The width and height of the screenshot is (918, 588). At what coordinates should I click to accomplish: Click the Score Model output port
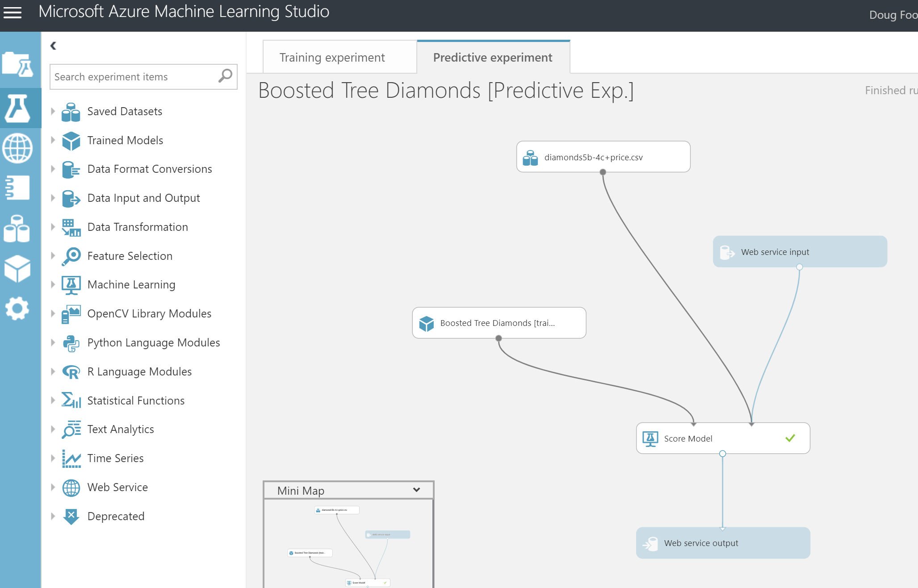coord(722,454)
